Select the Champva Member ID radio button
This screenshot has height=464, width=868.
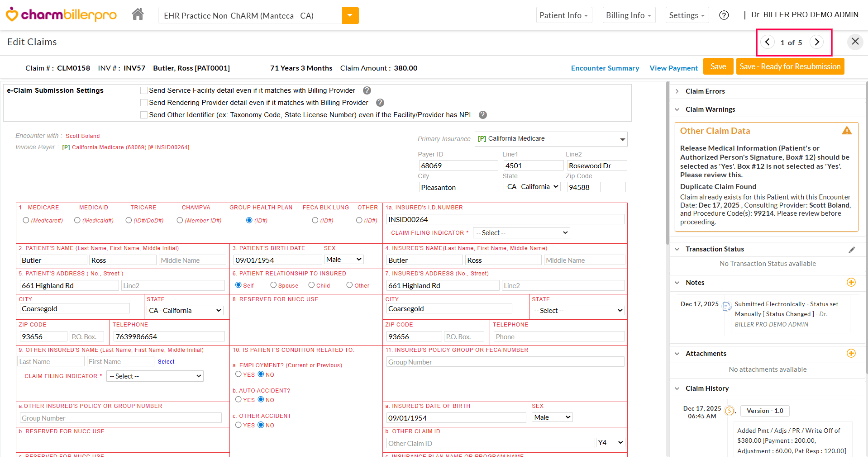[180, 220]
